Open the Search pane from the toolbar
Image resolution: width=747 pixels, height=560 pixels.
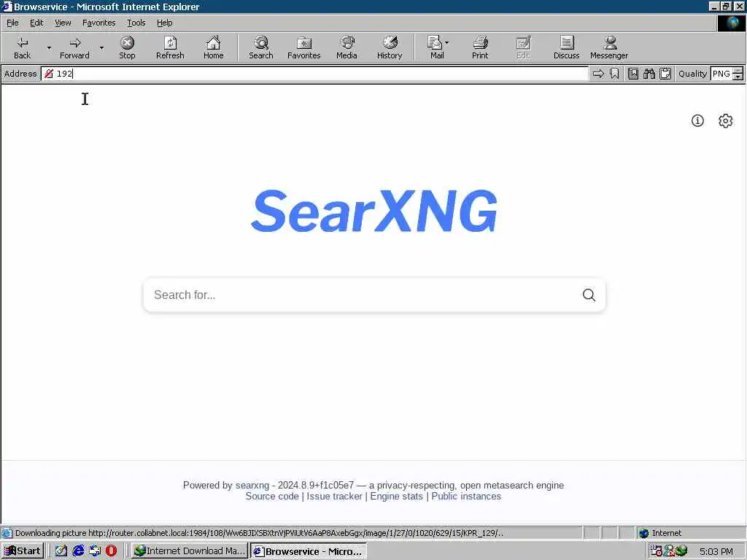tap(261, 47)
